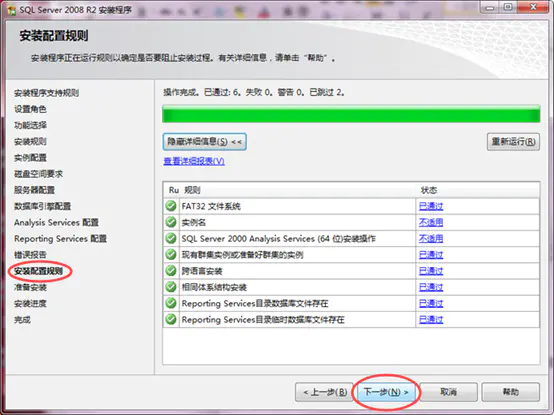Select 数据库引擎配置 step in sidebar

click(42, 206)
